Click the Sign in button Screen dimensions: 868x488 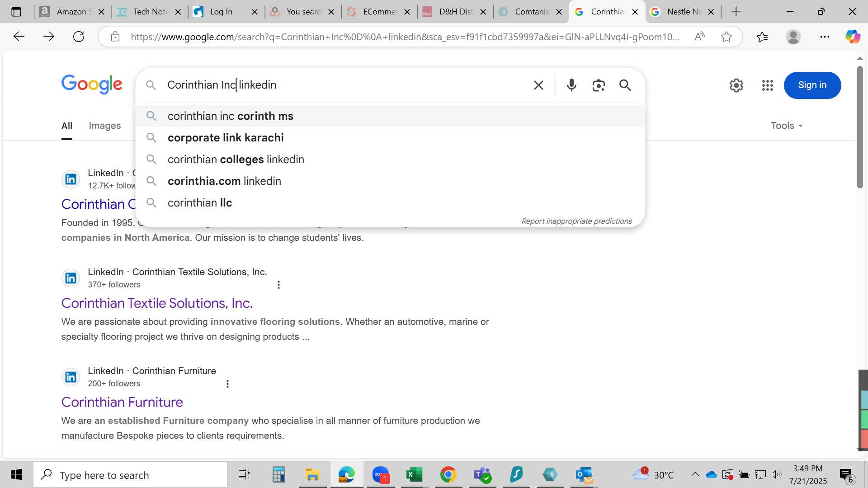point(812,85)
